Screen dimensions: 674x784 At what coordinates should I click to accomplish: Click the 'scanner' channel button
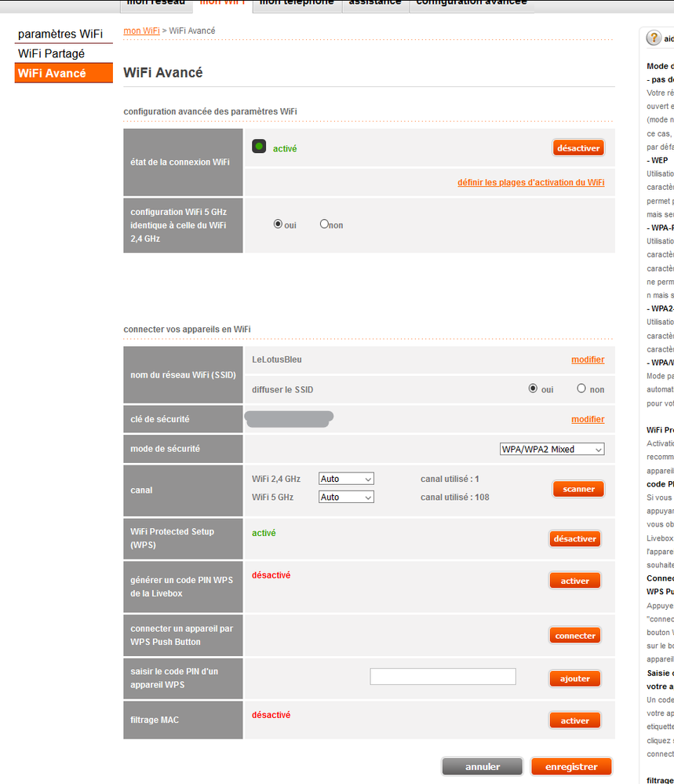coord(578,489)
